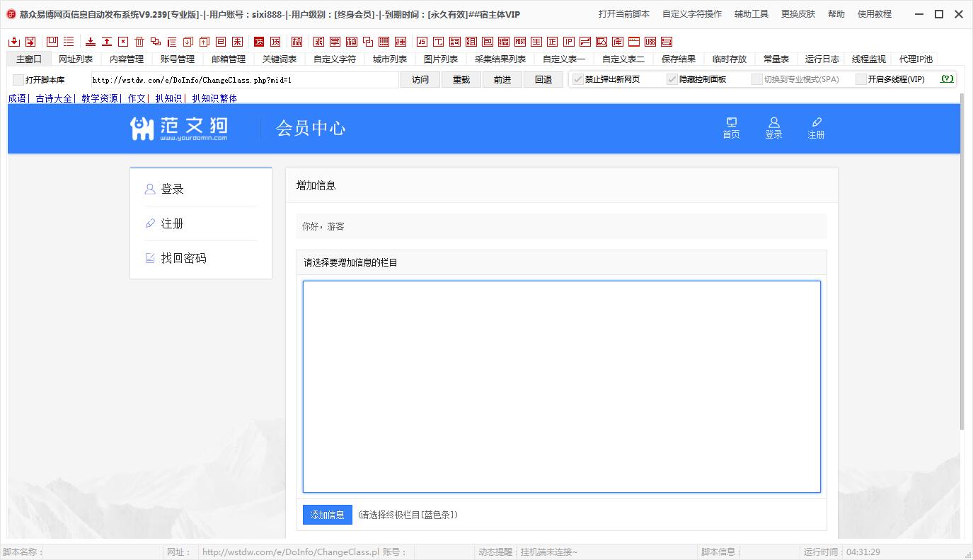Switch to 运行日志 tab
973x560 pixels.
click(822, 59)
